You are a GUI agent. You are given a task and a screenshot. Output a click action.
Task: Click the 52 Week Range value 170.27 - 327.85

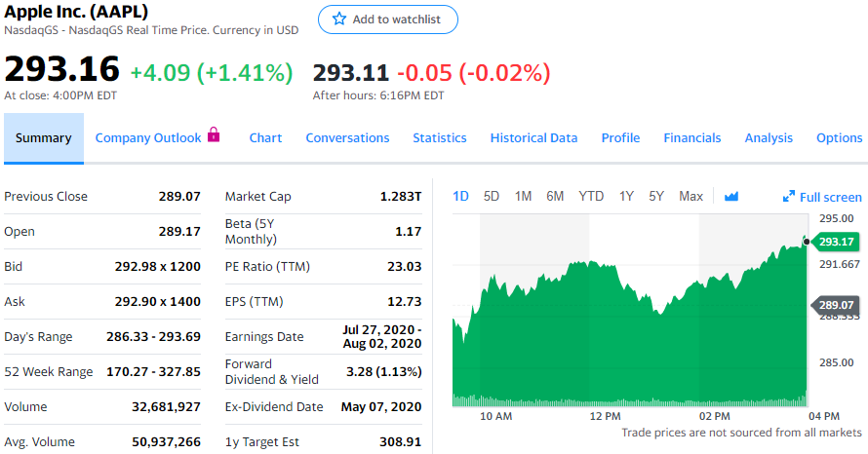[153, 371]
